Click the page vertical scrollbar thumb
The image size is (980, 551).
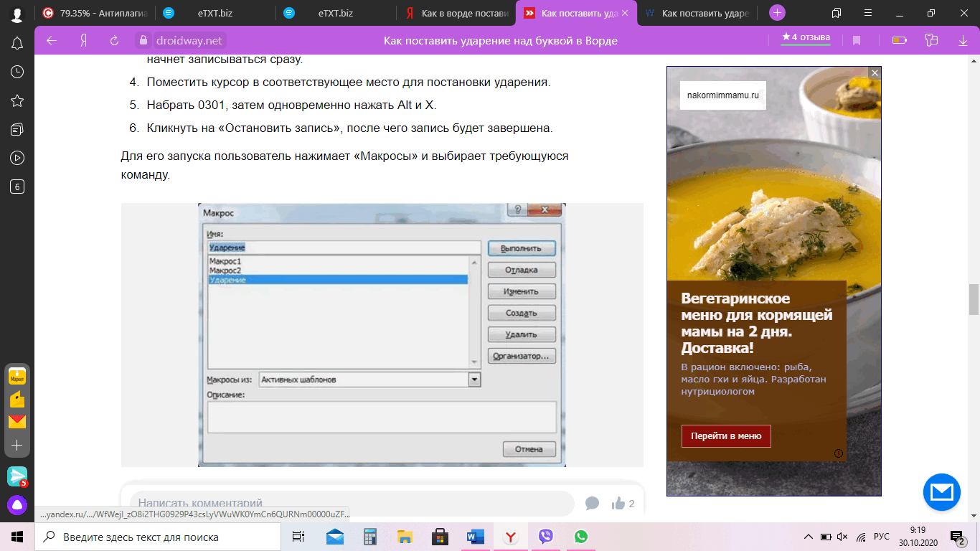[974, 299]
